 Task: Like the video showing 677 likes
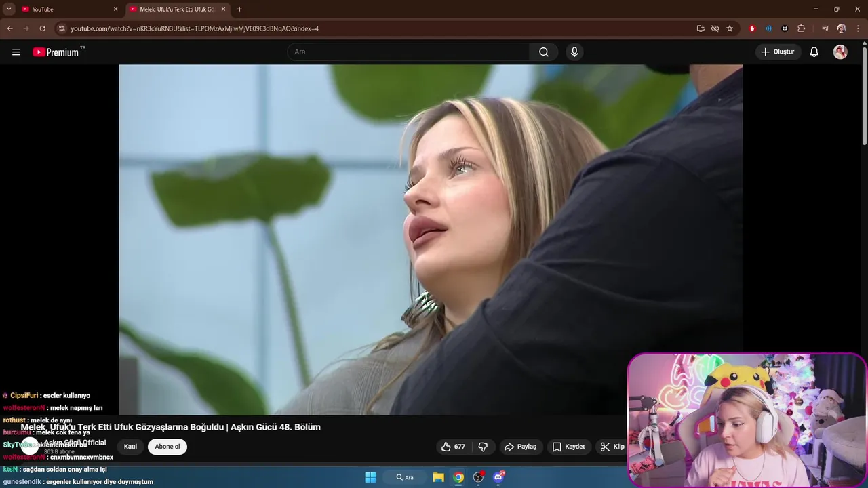pos(453,447)
